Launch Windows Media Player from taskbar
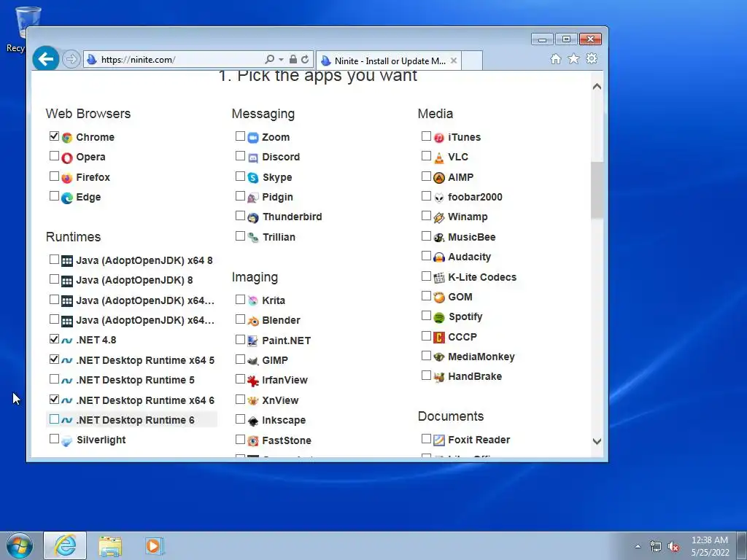Image resolution: width=747 pixels, height=560 pixels. point(155,546)
